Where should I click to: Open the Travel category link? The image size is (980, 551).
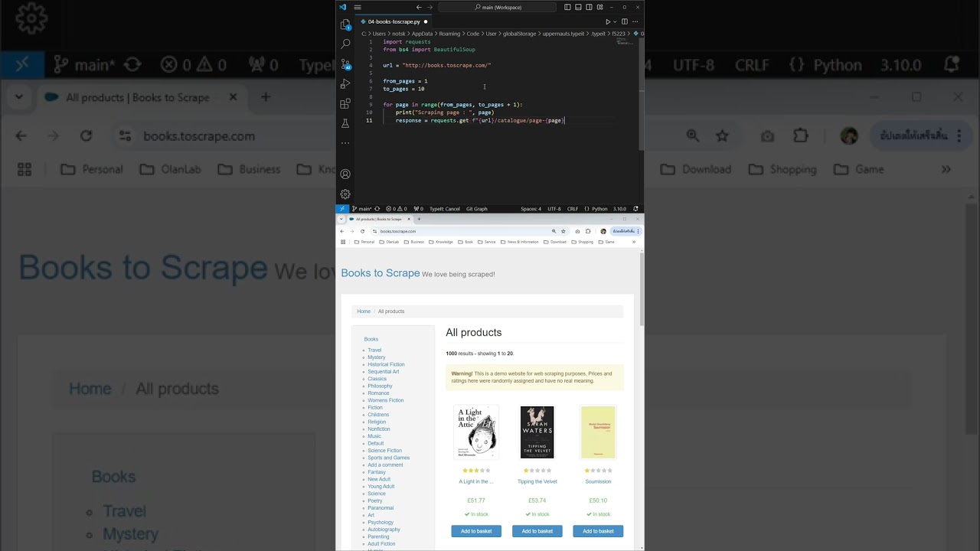click(x=374, y=350)
